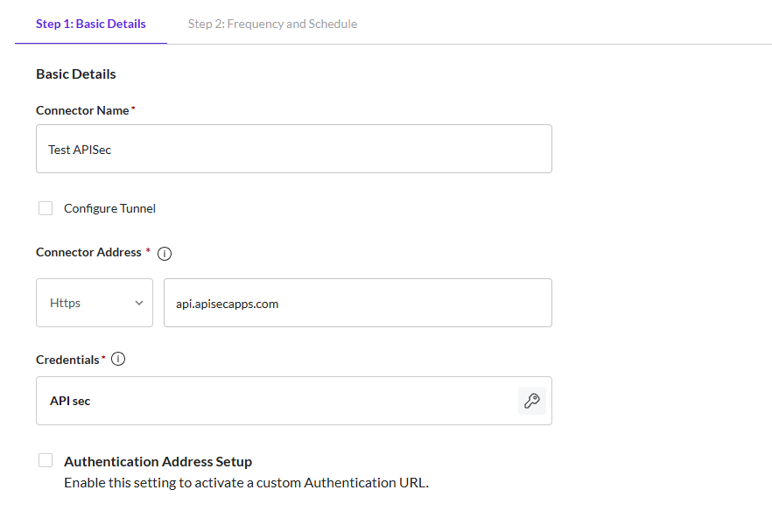The width and height of the screenshot is (772, 532).
Task: Focus the Connector Name field with Test APISec
Action: 294,149
